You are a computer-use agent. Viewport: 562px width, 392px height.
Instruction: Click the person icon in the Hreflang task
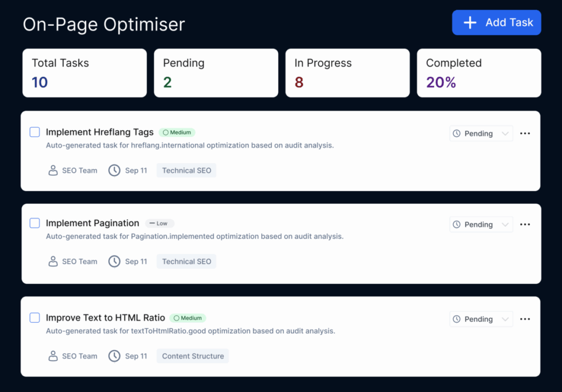coord(53,170)
